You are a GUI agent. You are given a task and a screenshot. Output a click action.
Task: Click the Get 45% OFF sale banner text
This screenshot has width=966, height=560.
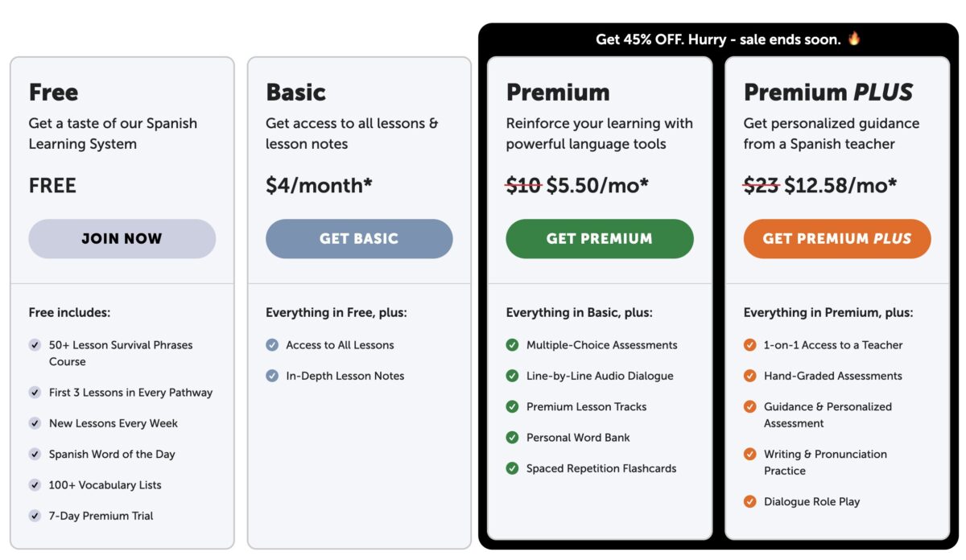pyautogui.click(x=719, y=39)
